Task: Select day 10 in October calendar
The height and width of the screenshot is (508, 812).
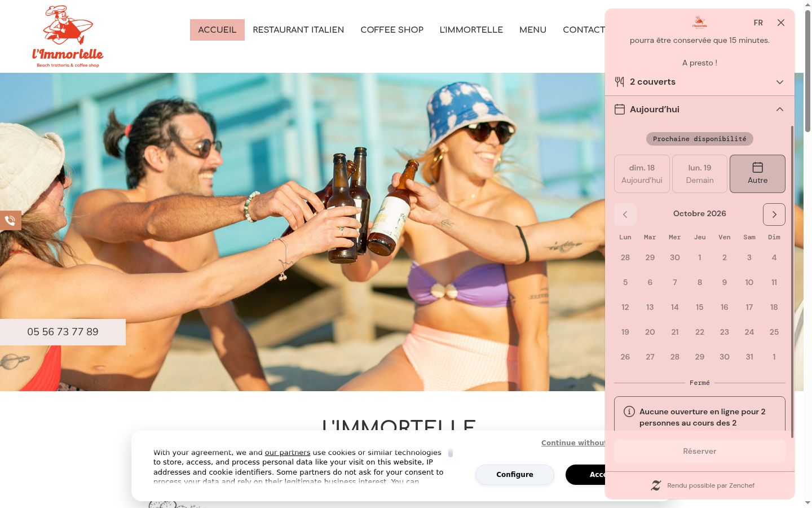Action: [x=749, y=282]
